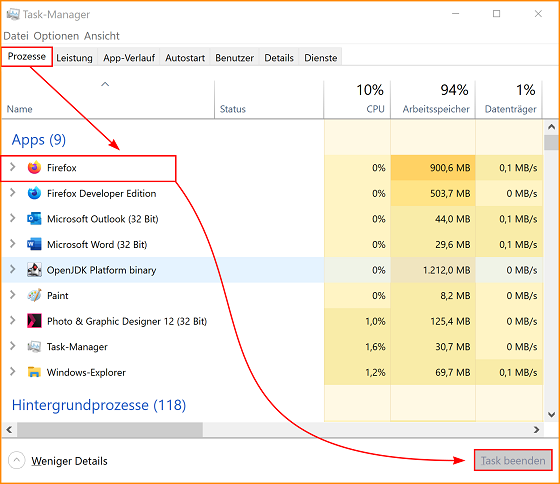Select the OpenJDK 1.212,0 MB memory cell
560x484 pixels.
tap(433, 270)
